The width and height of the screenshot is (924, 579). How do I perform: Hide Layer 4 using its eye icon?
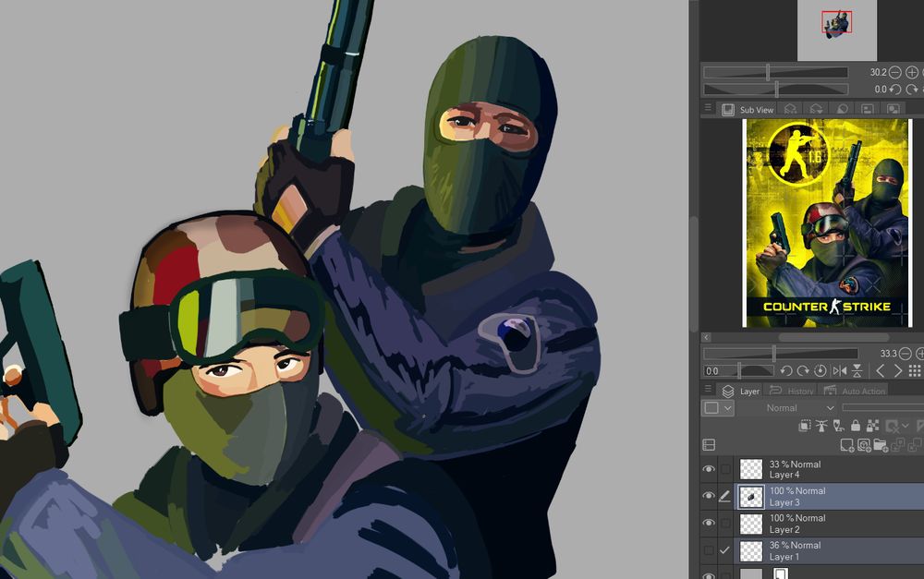click(x=709, y=469)
